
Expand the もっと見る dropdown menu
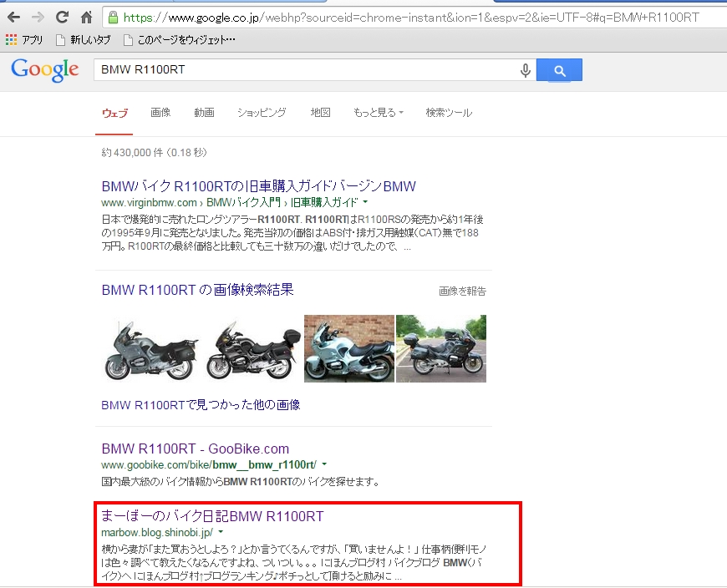379,112
